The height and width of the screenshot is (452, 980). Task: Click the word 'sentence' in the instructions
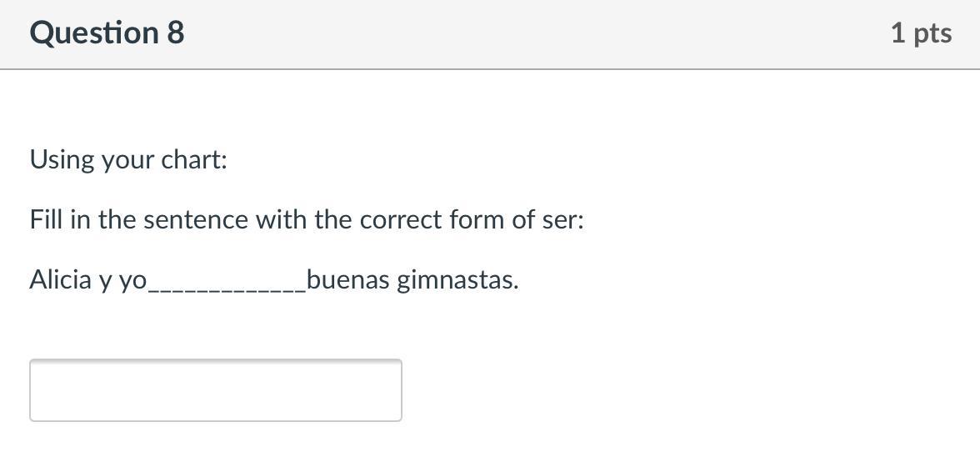[196, 220]
